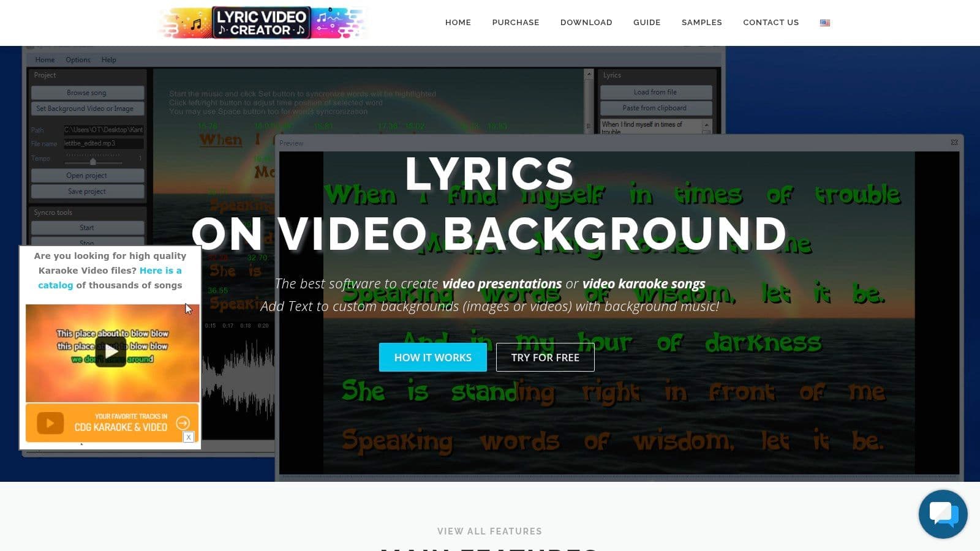980x551 pixels.
Task: View the Samples page
Action: [x=701, y=23]
